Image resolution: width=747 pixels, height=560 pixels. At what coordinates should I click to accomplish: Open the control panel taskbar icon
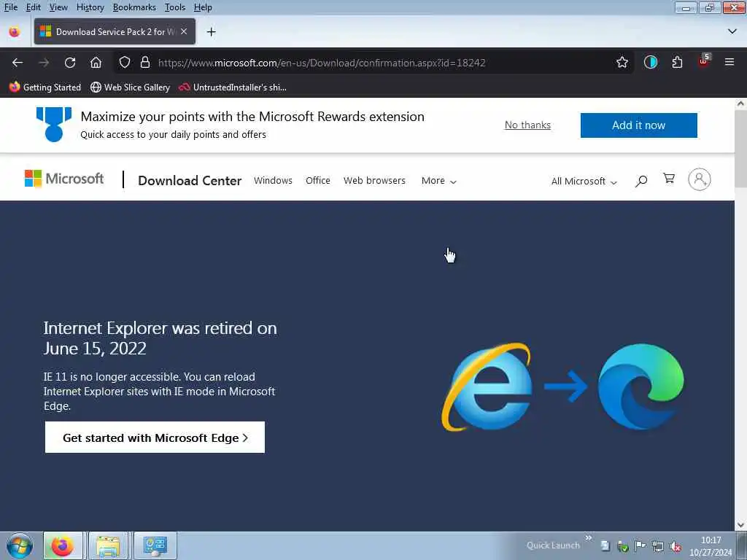[x=155, y=545]
